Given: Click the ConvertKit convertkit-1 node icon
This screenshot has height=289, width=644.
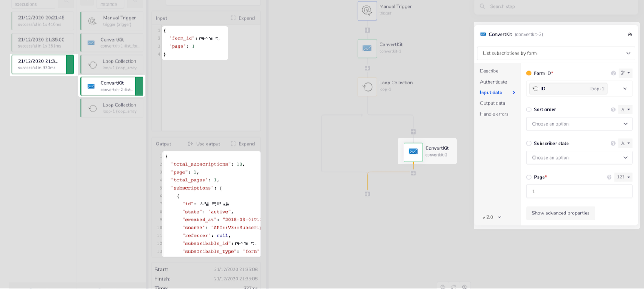Looking at the screenshot, I should (367, 48).
